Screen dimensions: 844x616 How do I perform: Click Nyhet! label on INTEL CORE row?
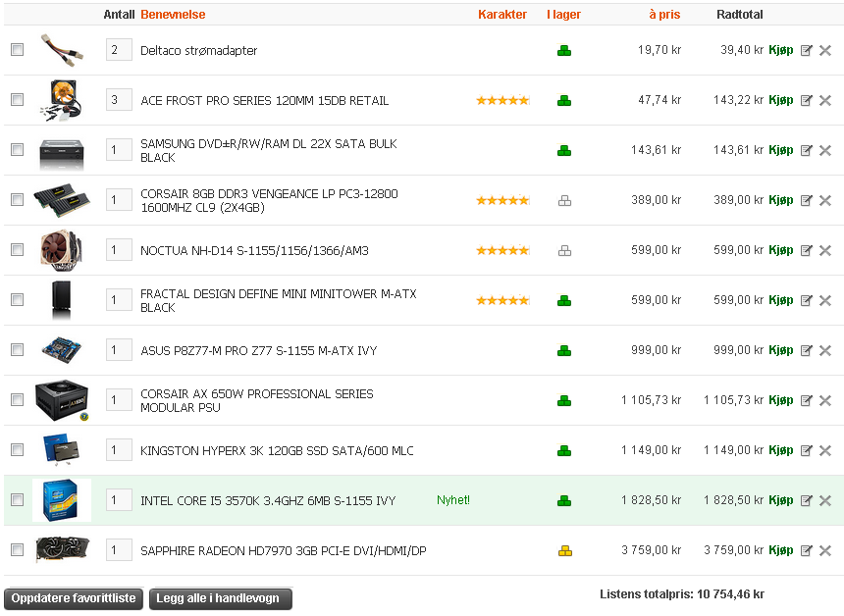coord(453,500)
